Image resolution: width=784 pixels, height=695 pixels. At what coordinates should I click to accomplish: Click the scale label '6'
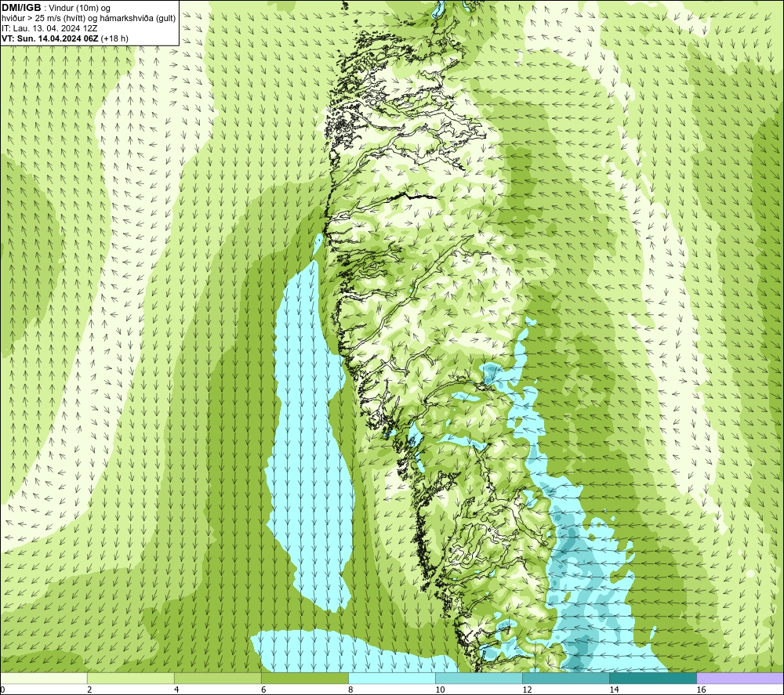pos(263,690)
